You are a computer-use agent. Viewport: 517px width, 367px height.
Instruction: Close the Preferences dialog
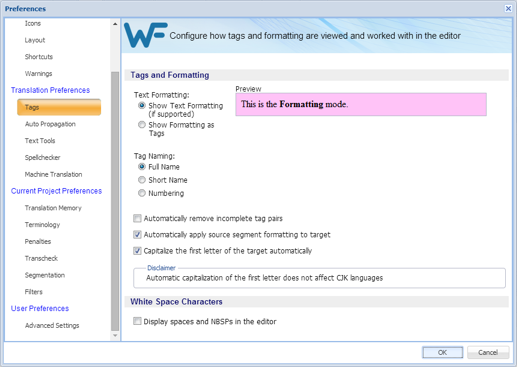508,8
